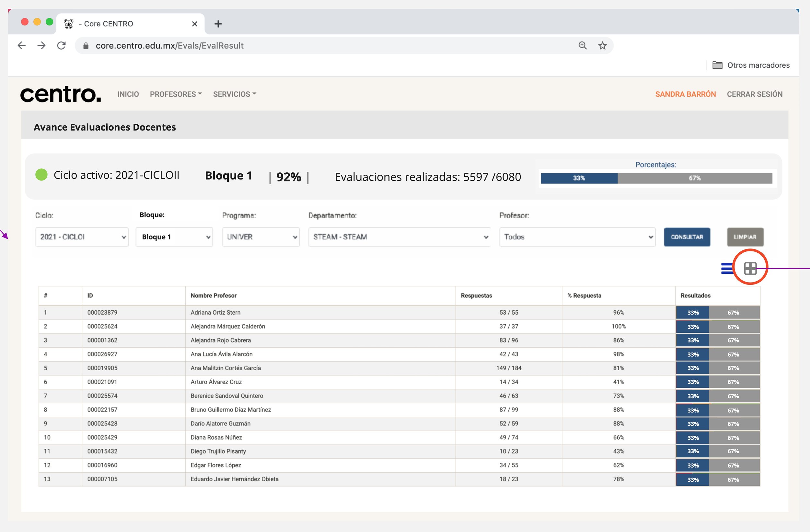Open the SERVICIOS menu

point(235,94)
